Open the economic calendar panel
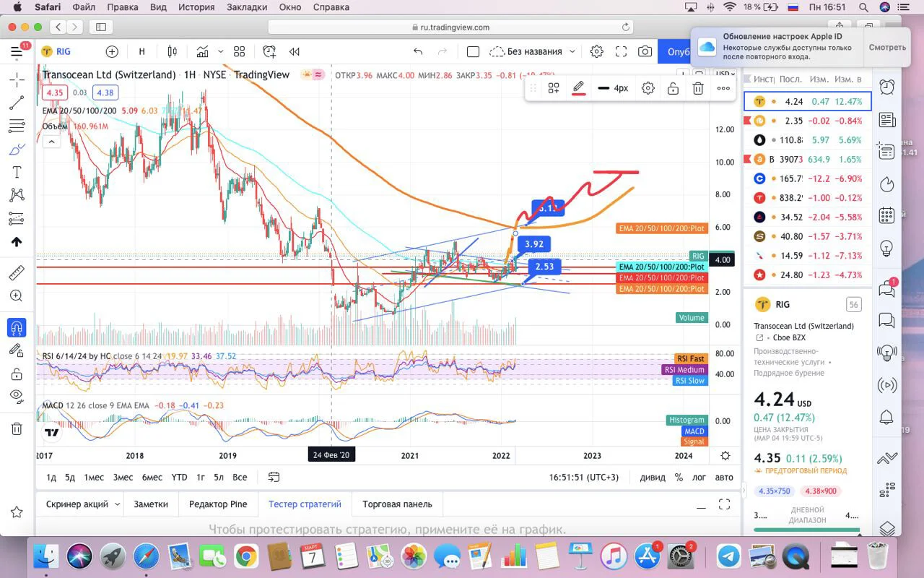 pos(887,216)
